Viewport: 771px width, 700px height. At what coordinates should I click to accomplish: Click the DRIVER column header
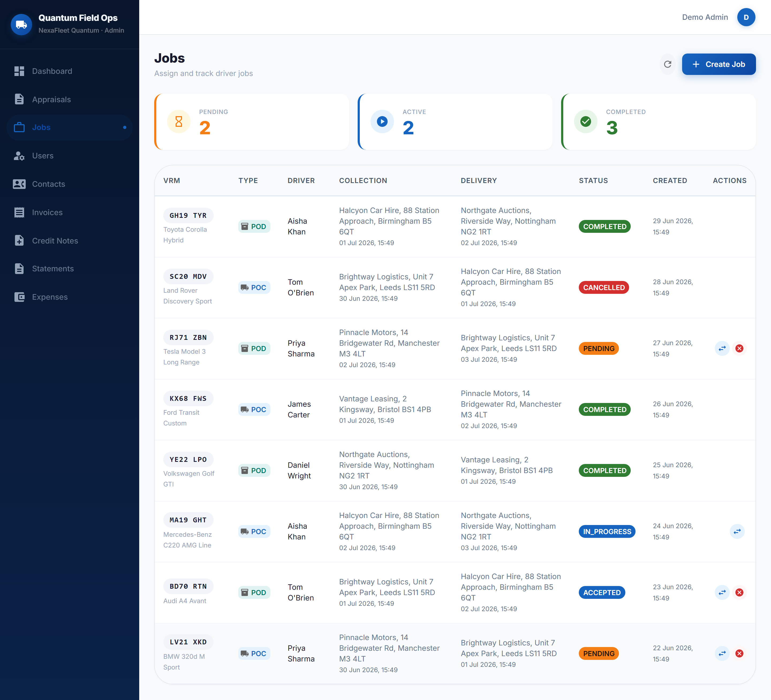[x=301, y=180]
